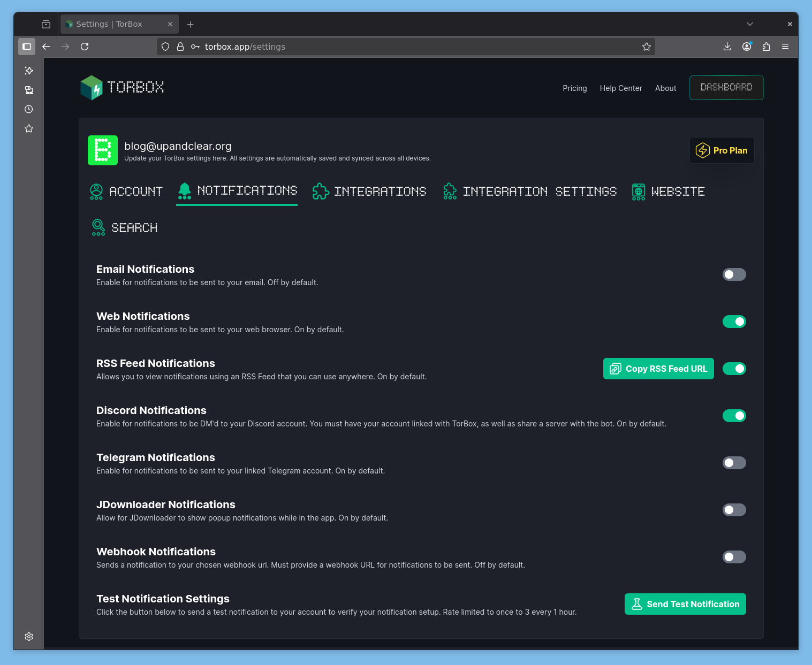Viewport: 812px width, 665px height.
Task: Expand the list all tabs chevron
Action: pos(750,24)
